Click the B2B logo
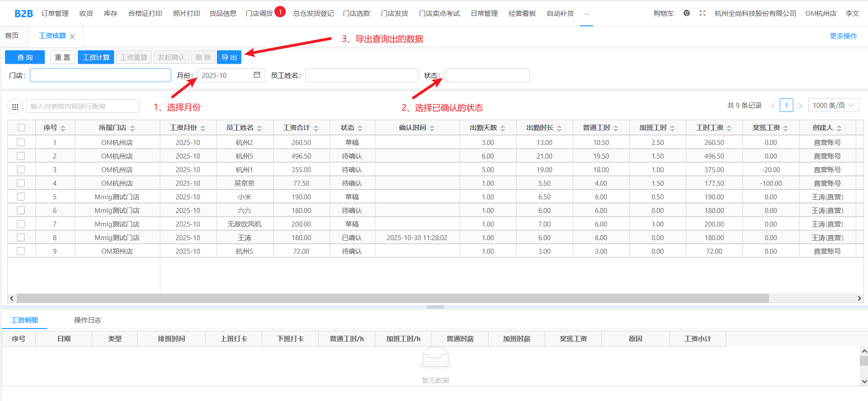The width and height of the screenshot is (868, 401). (24, 14)
